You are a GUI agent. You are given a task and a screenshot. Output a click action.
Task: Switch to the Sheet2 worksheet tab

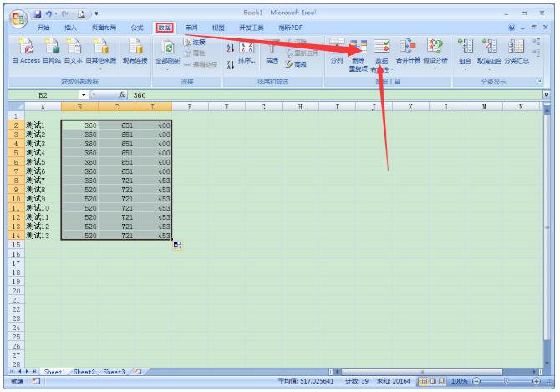coord(84,371)
